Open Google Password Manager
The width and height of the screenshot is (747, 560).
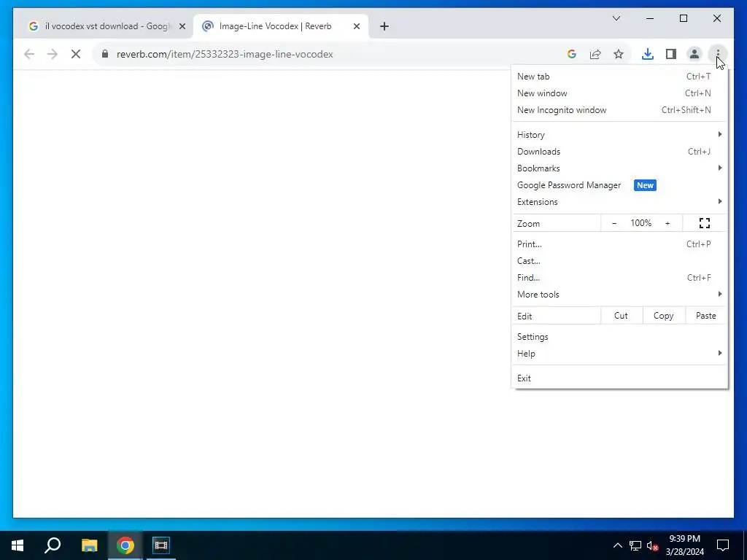tap(619, 184)
